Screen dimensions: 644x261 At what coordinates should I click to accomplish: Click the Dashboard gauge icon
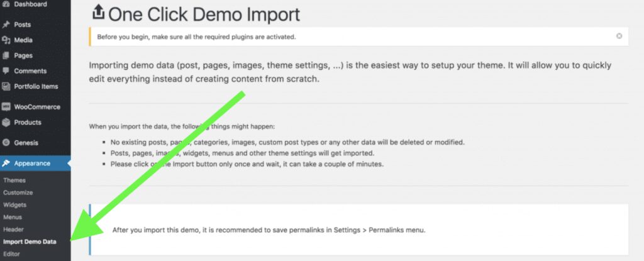click(6, 4)
